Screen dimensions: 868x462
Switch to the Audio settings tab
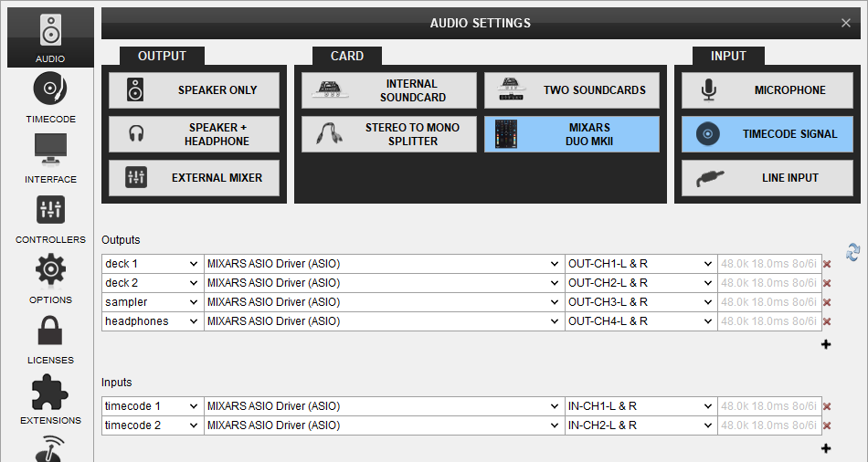[50, 37]
